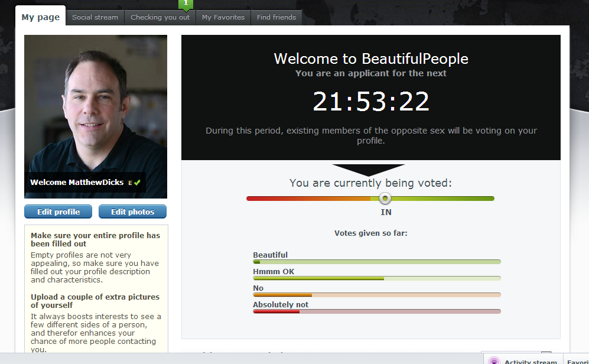Open the My page tab

point(41,17)
